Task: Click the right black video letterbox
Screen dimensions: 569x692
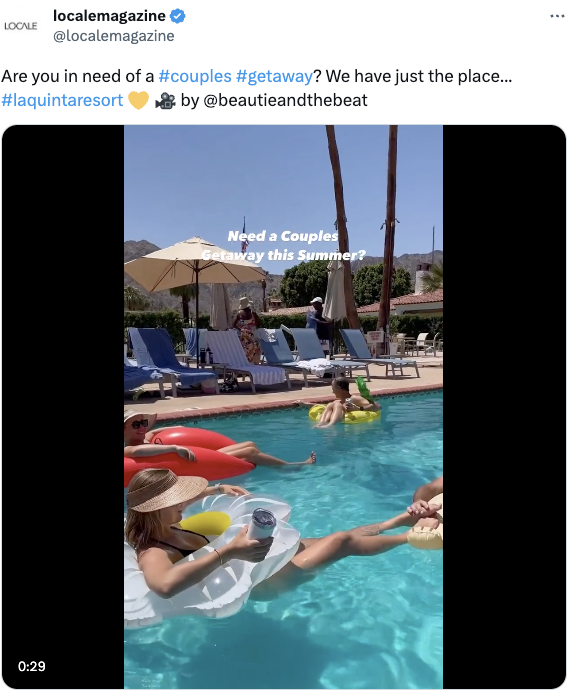Action: [504, 406]
